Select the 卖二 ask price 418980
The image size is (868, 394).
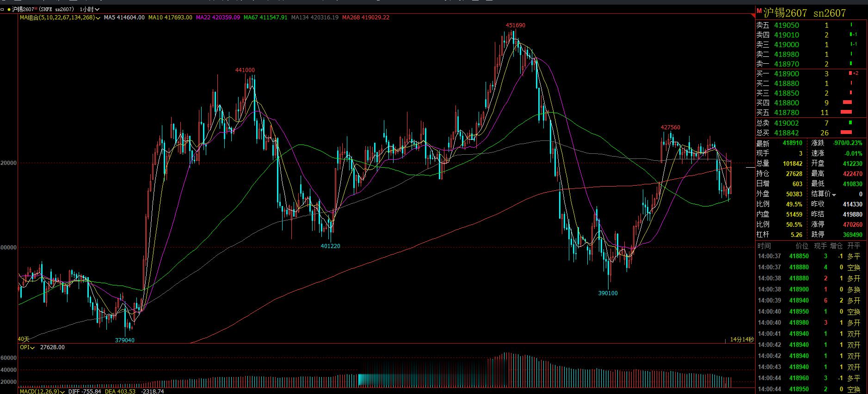click(x=786, y=55)
